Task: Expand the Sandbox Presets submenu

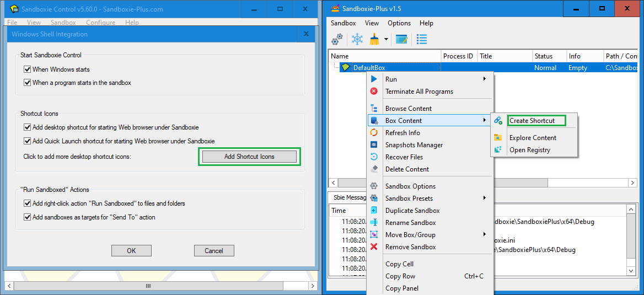Action: coord(485,199)
